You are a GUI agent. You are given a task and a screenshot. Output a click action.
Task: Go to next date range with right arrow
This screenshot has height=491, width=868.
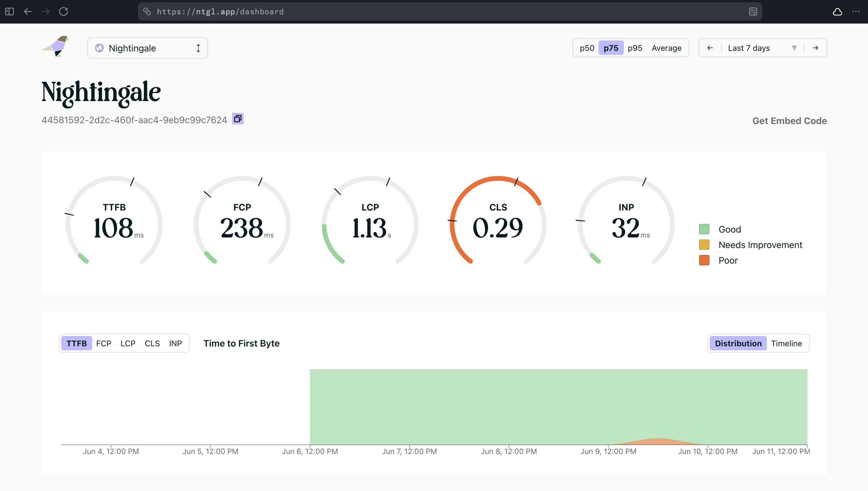(x=815, y=48)
